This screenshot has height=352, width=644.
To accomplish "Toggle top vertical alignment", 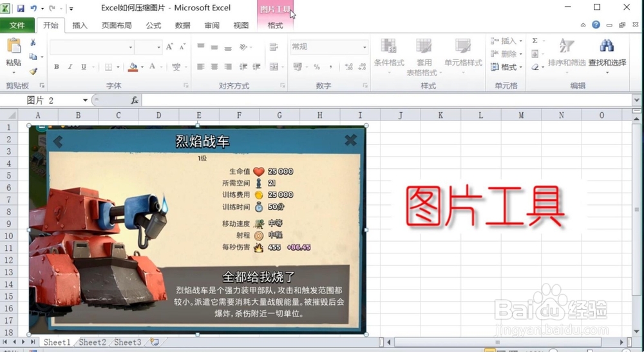I will (x=200, y=47).
